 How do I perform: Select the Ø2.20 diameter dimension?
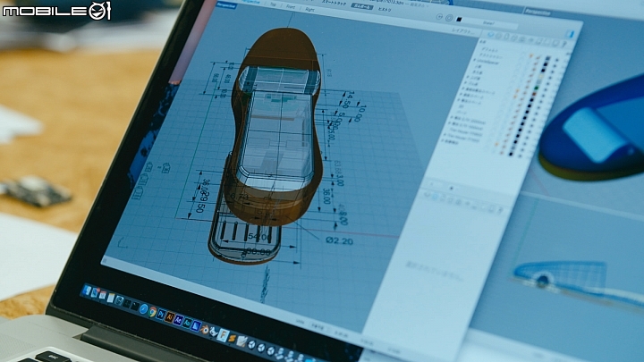[339, 240]
